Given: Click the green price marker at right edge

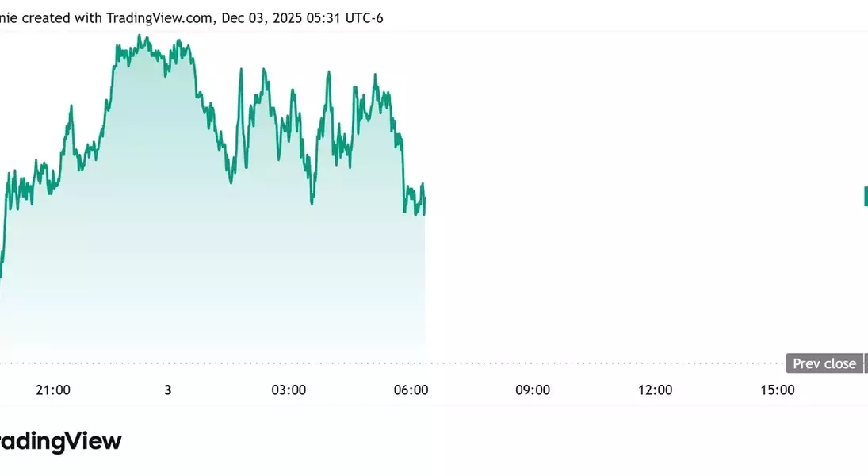Looking at the screenshot, I should tap(866, 196).
